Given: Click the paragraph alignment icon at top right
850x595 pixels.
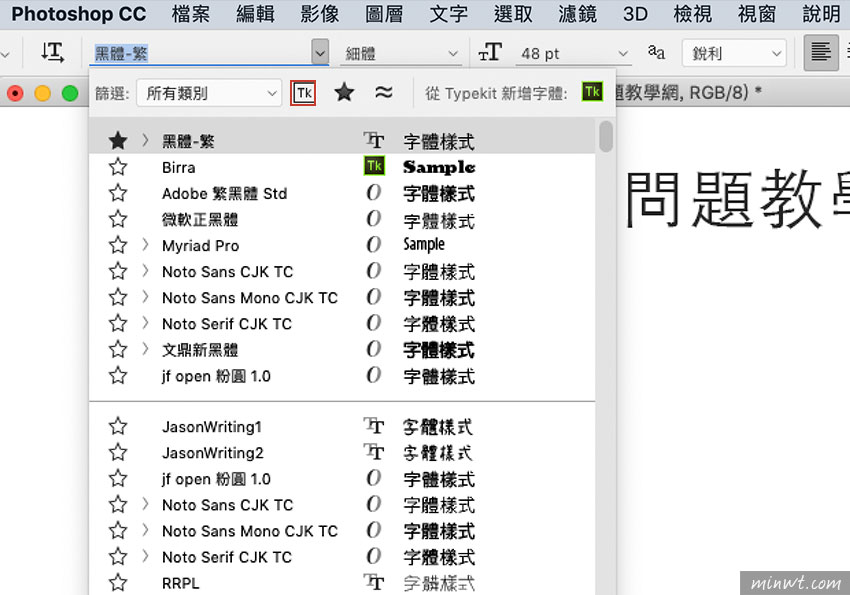Looking at the screenshot, I should [x=820, y=50].
